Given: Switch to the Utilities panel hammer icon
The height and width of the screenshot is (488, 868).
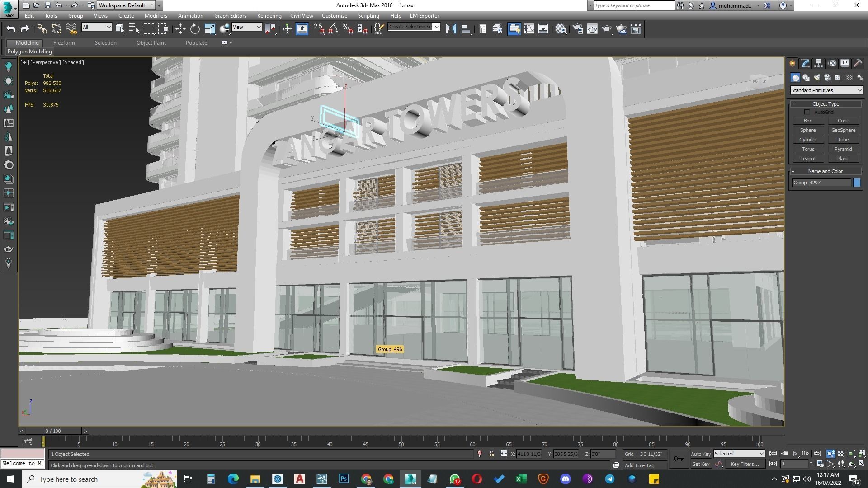Looking at the screenshot, I should (x=858, y=63).
